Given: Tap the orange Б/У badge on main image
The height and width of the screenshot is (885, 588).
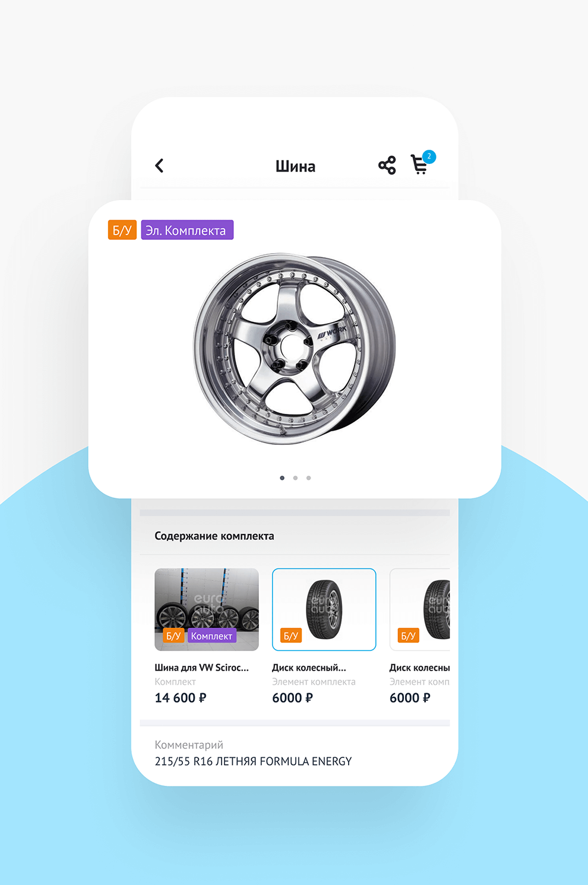Looking at the screenshot, I should pos(122,230).
